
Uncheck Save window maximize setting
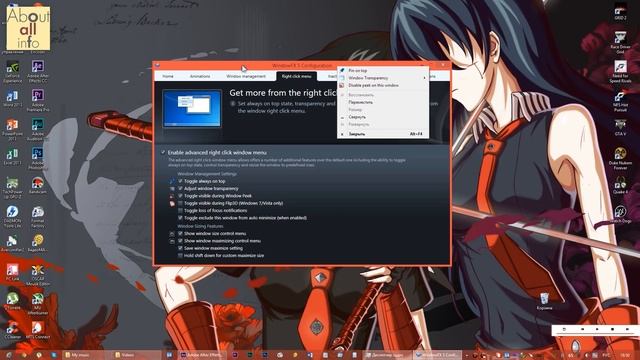pos(180,248)
